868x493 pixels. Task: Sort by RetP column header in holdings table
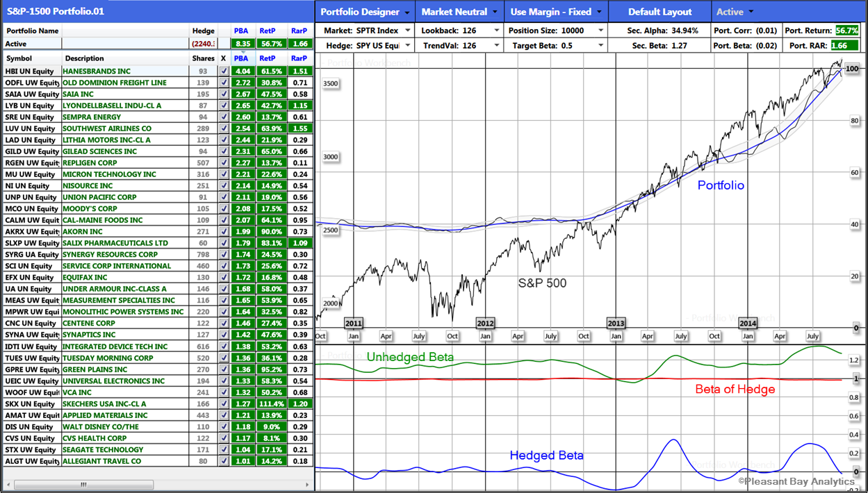click(x=270, y=58)
